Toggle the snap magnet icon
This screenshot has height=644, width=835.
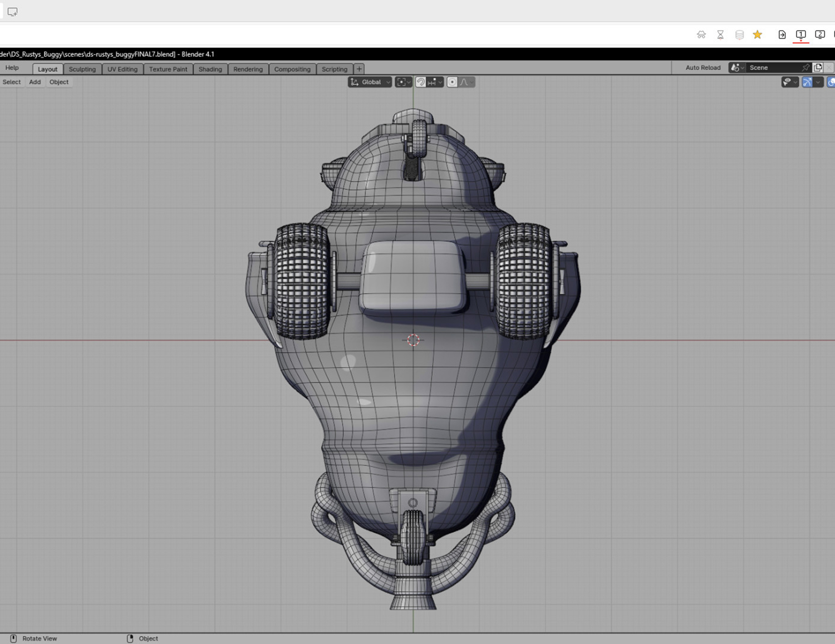(x=421, y=82)
